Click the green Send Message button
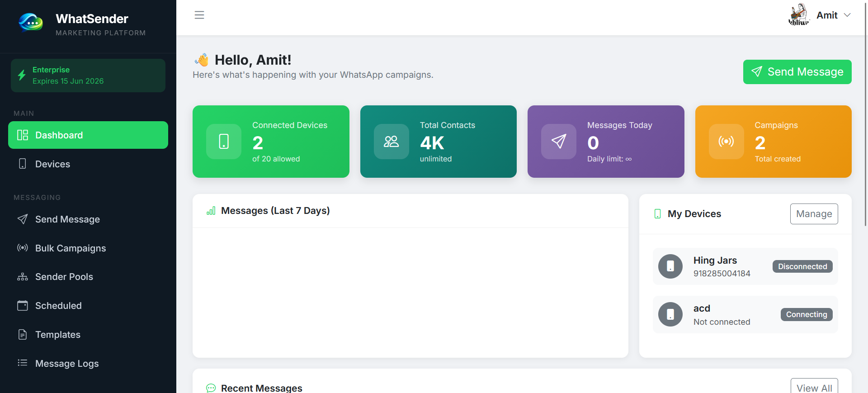The height and width of the screenshot is (393, 868). [x=797, y=72]
